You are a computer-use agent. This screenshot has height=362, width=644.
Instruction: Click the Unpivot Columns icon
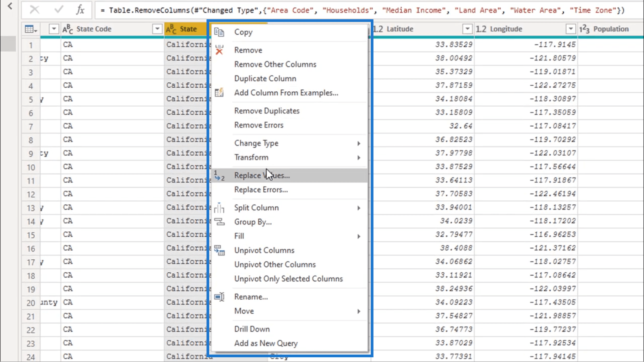(219, 250)
